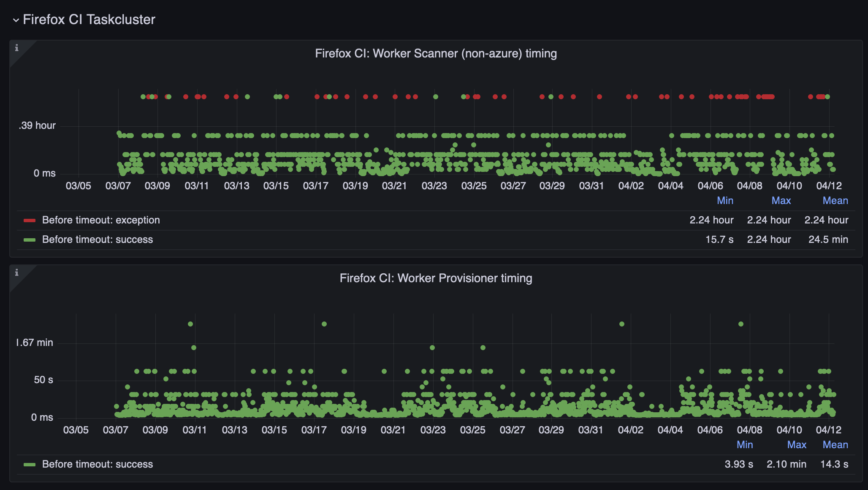The height and width of the screenshot is (490, 868).
Task: Sort Scanner legend by Min column
Action: tap(725, 201)
